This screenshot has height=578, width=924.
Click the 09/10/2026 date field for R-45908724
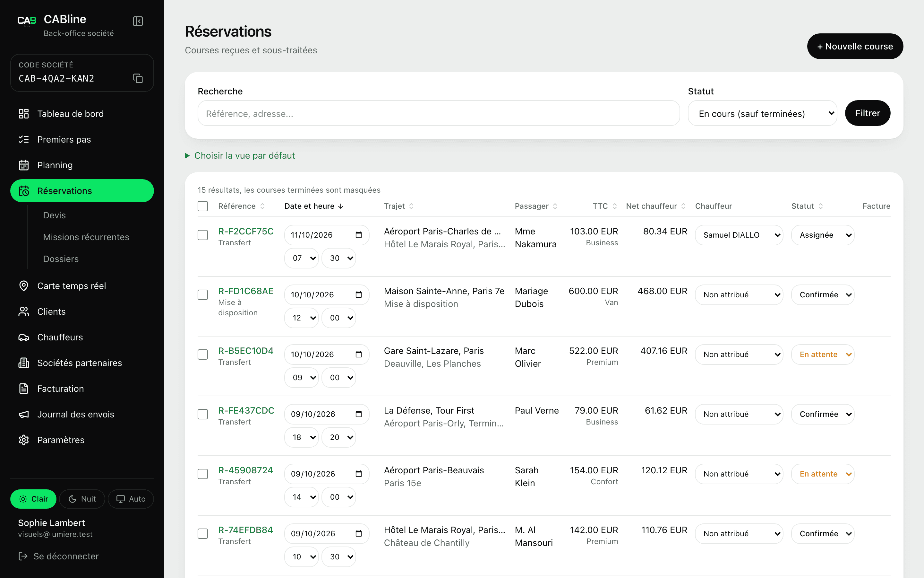click(327, 474)
